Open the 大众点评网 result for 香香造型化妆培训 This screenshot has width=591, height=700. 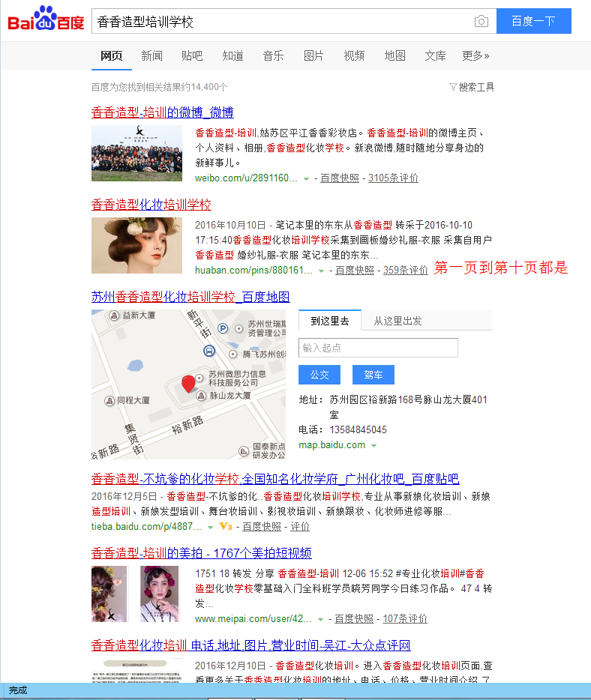pos(251,645)
